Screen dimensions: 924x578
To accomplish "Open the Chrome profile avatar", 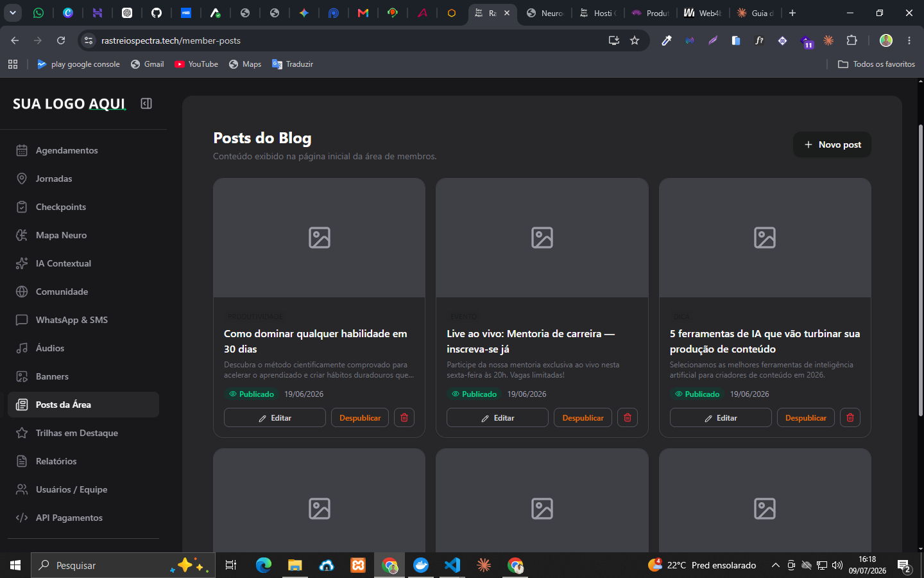I will 886,40.
